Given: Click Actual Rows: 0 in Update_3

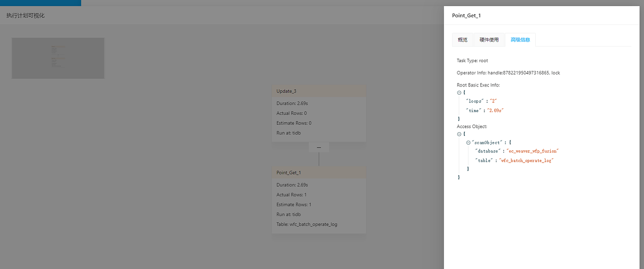Looking at the screenshot, I should (x=292, y=113).
